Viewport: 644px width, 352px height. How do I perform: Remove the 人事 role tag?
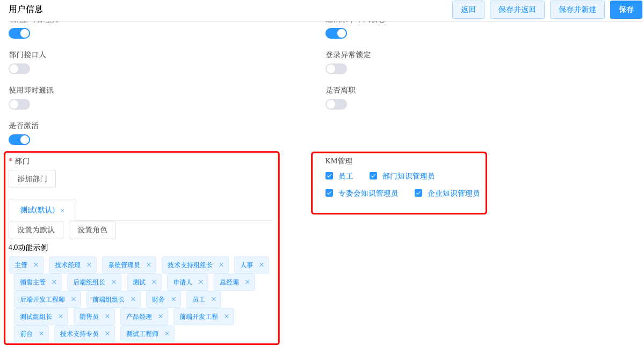(x=262, y=265)
